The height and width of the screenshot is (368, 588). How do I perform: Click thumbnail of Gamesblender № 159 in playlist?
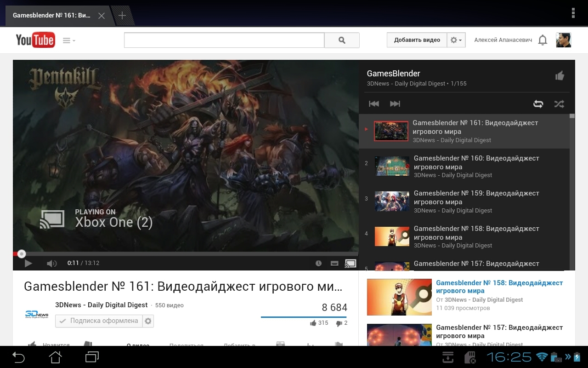(x=392, y=201)
